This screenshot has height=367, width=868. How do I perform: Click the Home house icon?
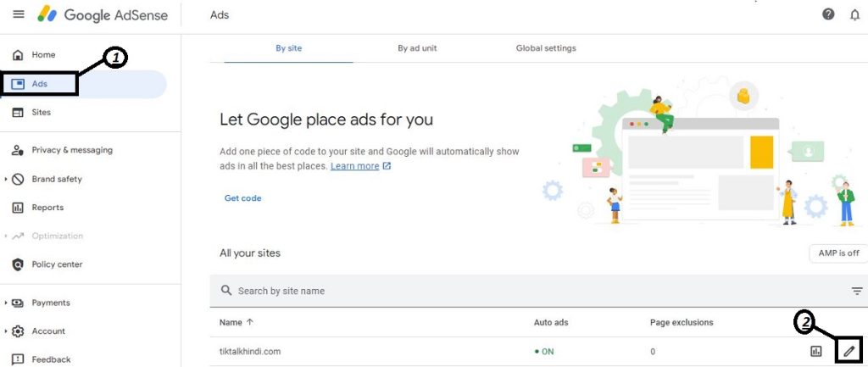click(18, 55)
